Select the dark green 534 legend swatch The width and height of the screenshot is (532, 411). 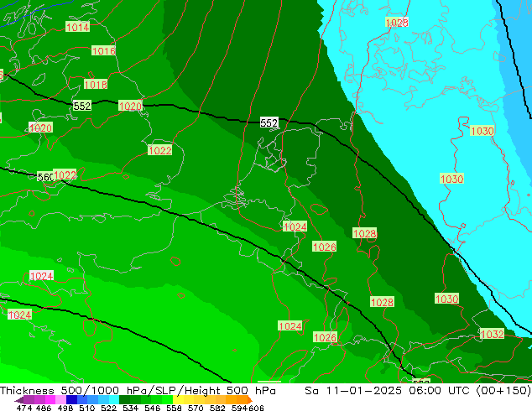124,399
